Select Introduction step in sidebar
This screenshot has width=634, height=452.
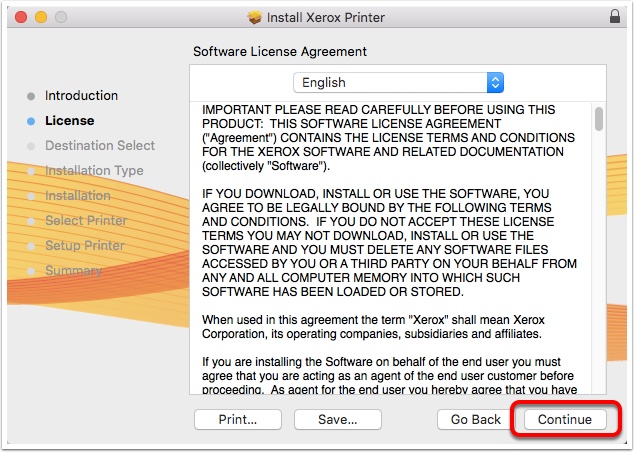pos(81,95)
